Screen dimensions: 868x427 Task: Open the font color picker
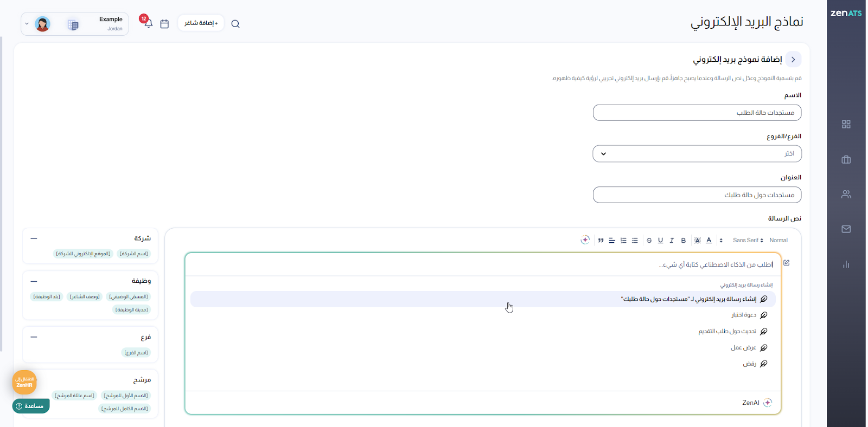709,241
